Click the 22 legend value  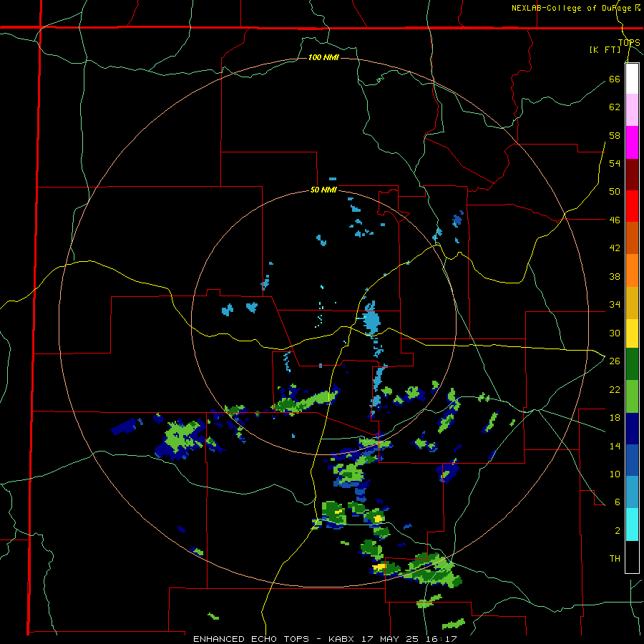point(615,389)
